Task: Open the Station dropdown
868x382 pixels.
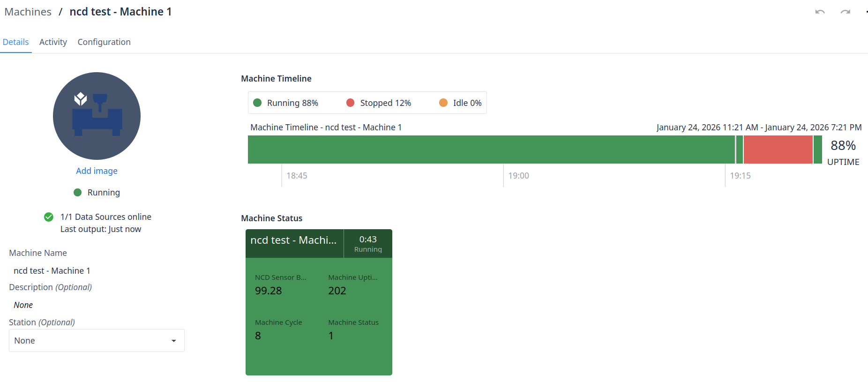Action: 96,341
